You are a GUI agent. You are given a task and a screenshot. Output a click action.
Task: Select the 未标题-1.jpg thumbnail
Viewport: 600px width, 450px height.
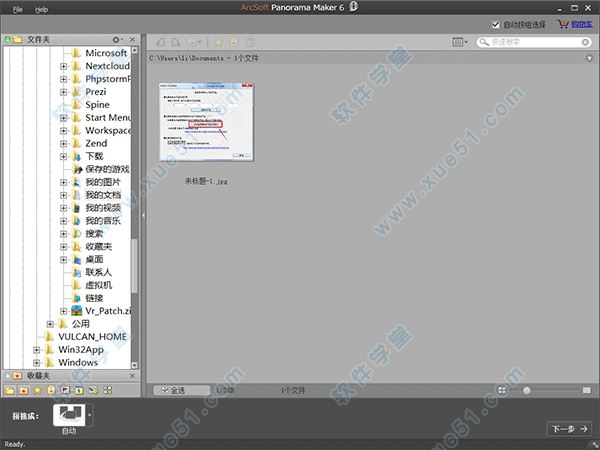tap(206, 122)
